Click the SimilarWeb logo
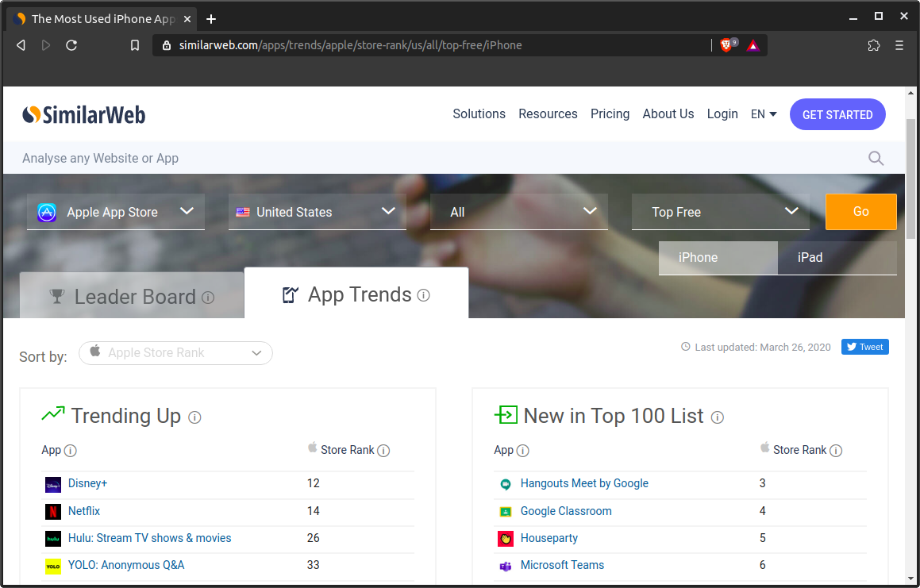 pos(84,114)
